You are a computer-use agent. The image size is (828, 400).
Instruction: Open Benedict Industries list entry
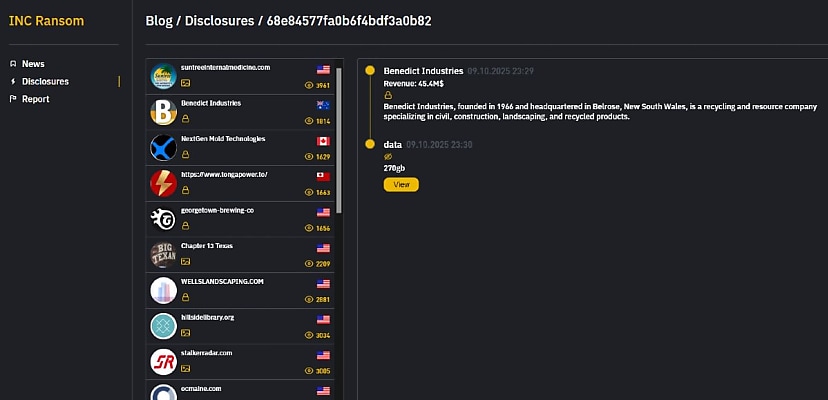coord(240,113)
